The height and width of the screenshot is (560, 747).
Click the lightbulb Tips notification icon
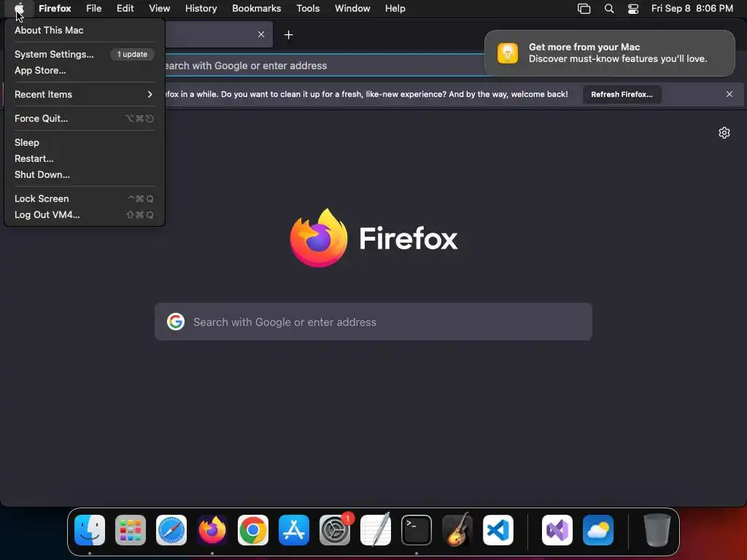[x=508, y=52]
